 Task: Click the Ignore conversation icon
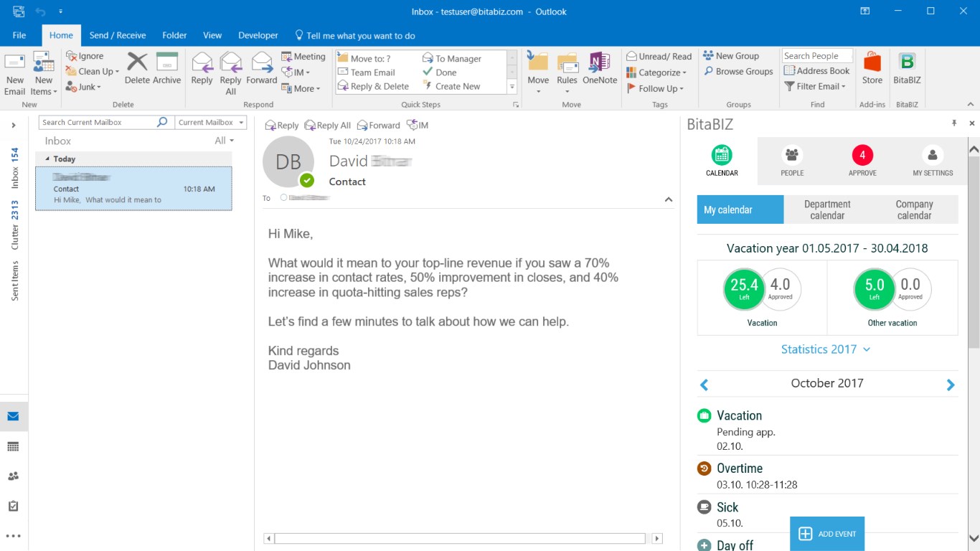click(x=85, y=56)
